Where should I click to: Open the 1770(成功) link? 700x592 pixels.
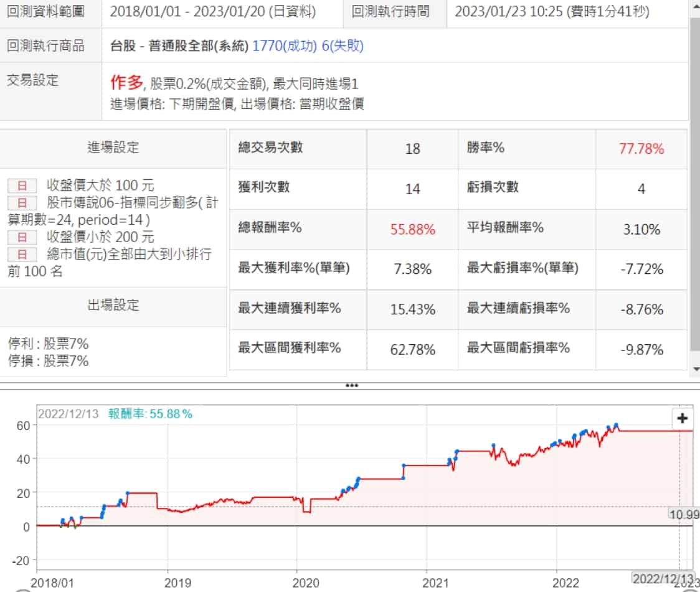pos(285,45)
